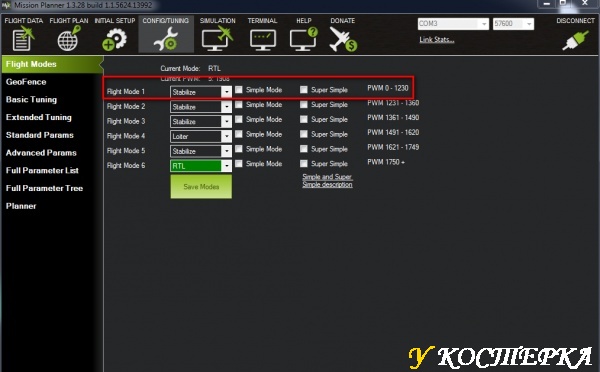Screen dimensions: 600x372
Task: Open the Flight Plan globe icon
Action: pyautogui.click(x=69, y=38)
